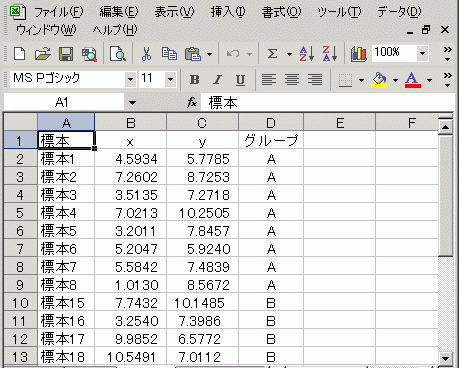Expand the MS Pゴシック font name dropdown
This screenshot has width=459, height=368.
130,80
